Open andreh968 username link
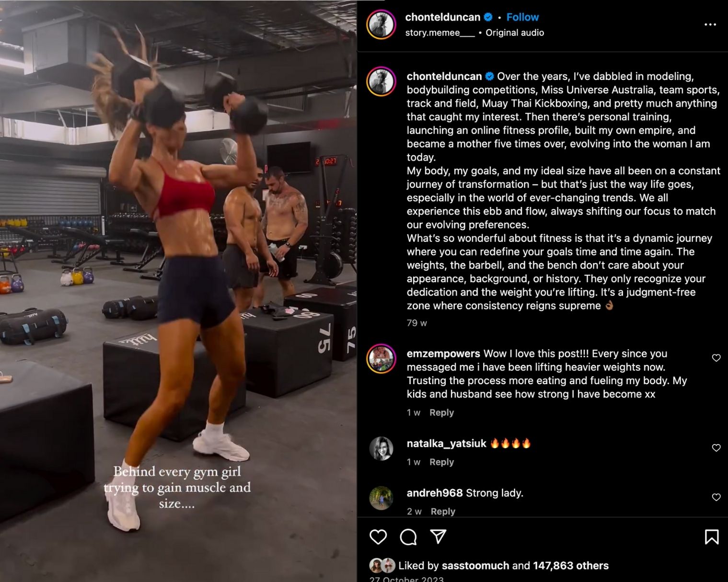Viewport: 728px width, 582px height. click(x=435, y=493)
